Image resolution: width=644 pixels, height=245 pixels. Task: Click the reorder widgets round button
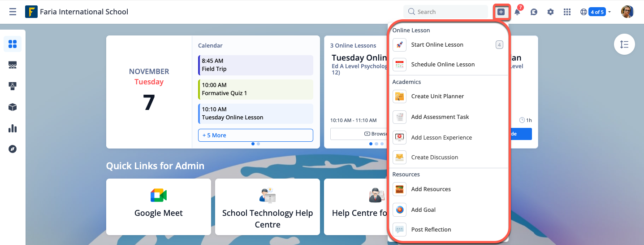point(624,44)
